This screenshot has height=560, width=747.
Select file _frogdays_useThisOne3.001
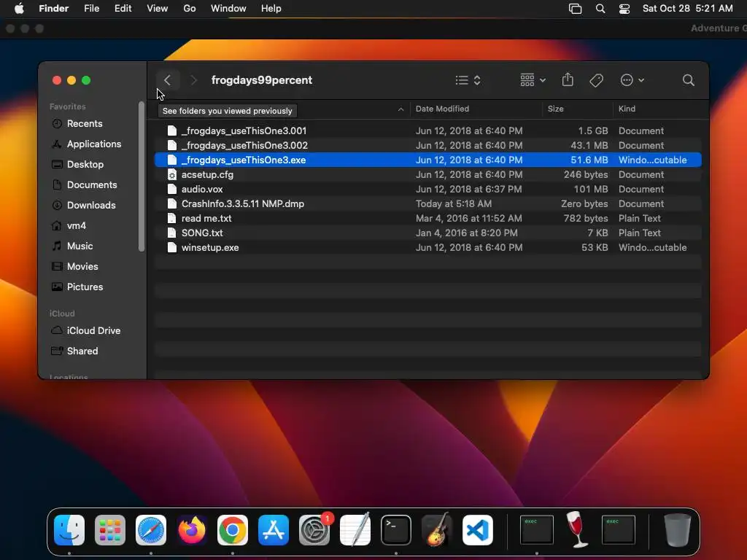(x=427, y=131)
